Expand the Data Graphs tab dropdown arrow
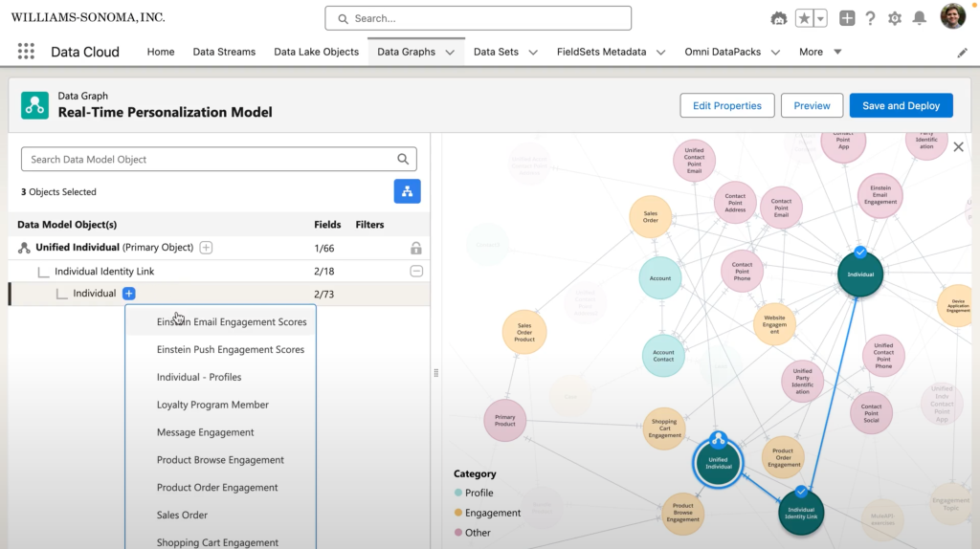 click(450, 53)
